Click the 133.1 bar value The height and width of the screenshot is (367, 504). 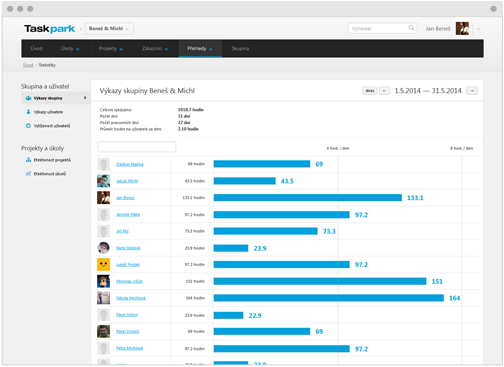tap(415, 198)
